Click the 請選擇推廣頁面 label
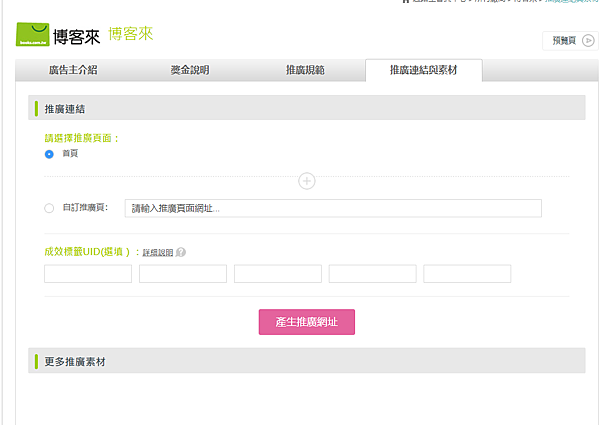This screenshot has height=425, width=600. tap(82, 138)
